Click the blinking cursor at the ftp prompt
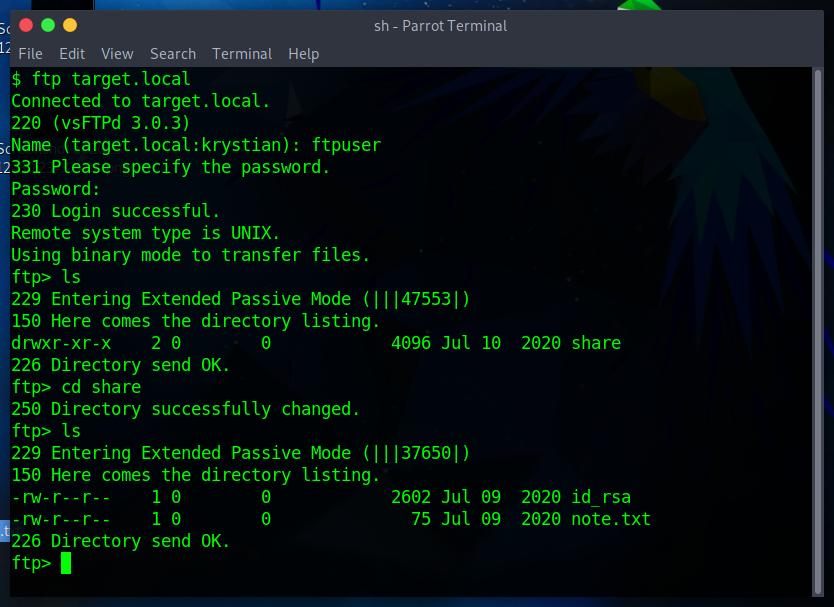Viewport: 834px width, 607px height. (66, 562)
